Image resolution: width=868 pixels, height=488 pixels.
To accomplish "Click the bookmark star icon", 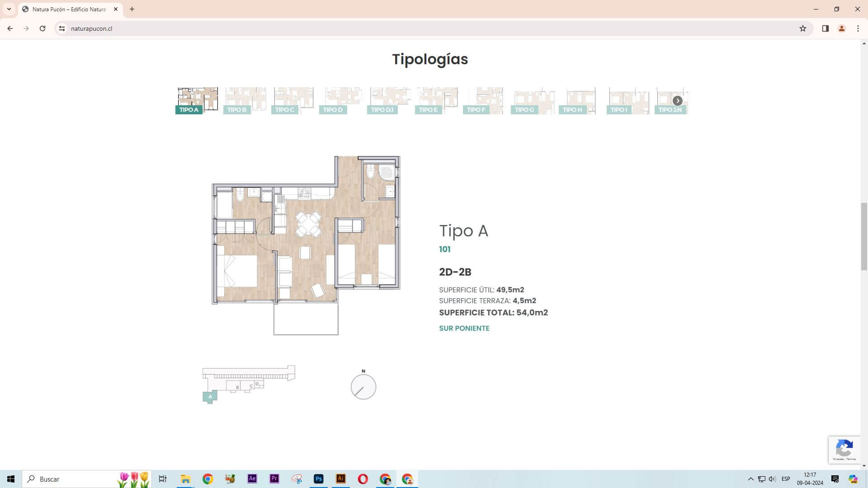I will pos(803,28).
